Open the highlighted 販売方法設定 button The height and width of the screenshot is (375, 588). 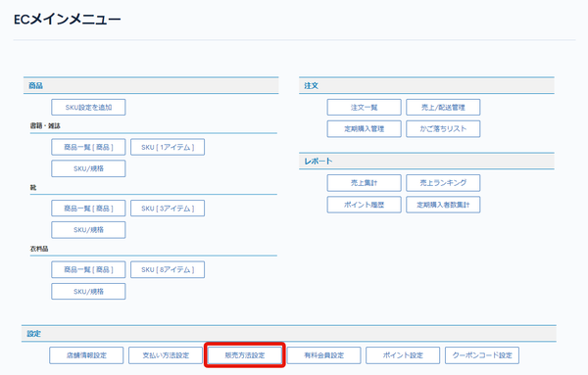point(245,355)
